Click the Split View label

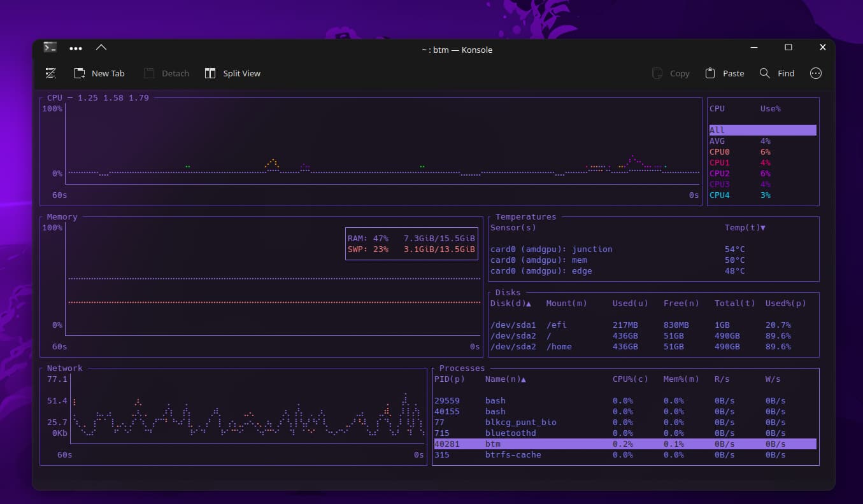pos(242,73)
